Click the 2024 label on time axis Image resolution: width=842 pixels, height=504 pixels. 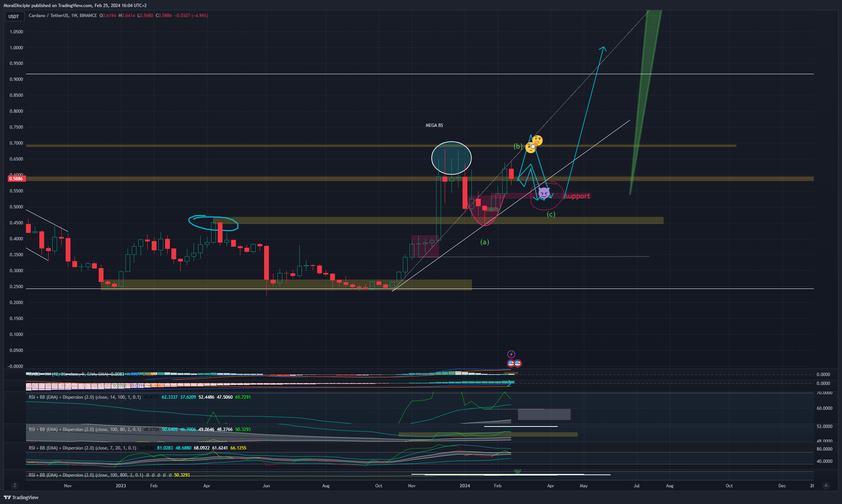(464, 486)
